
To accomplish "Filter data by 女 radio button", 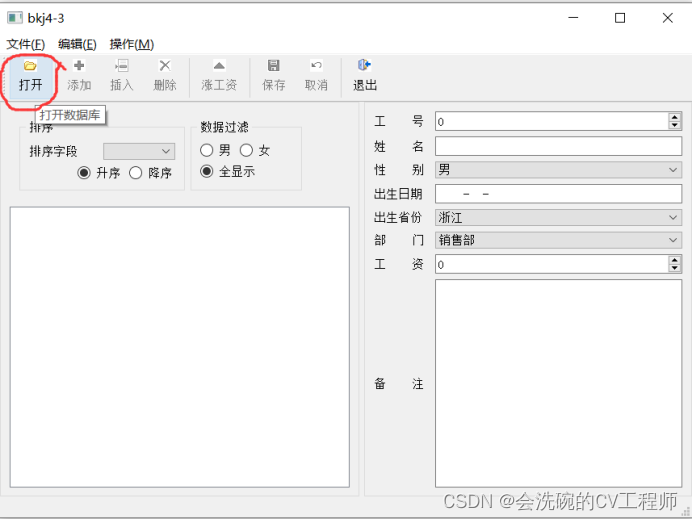I will [x=246, y=150].
